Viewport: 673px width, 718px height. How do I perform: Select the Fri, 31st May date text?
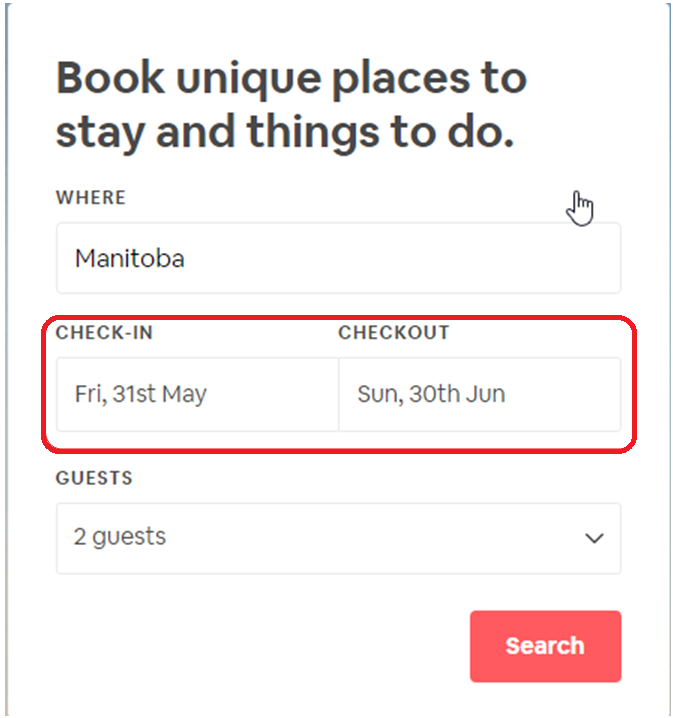coord(141,394)
